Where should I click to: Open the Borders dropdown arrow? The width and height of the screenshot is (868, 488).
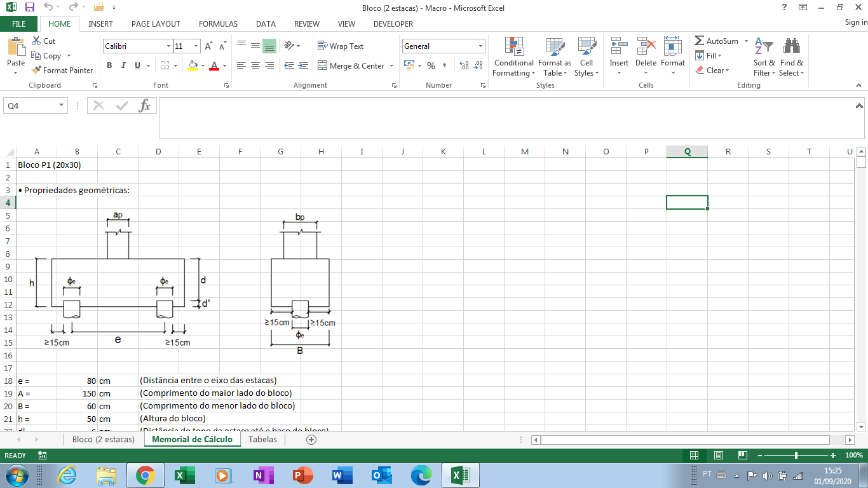coord(176,65)
